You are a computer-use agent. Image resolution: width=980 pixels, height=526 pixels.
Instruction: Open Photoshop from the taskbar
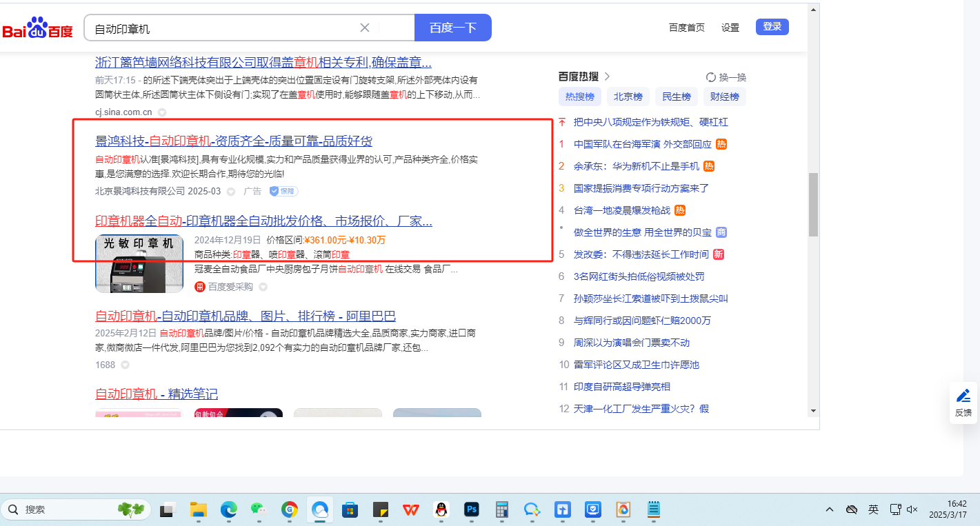472,509
